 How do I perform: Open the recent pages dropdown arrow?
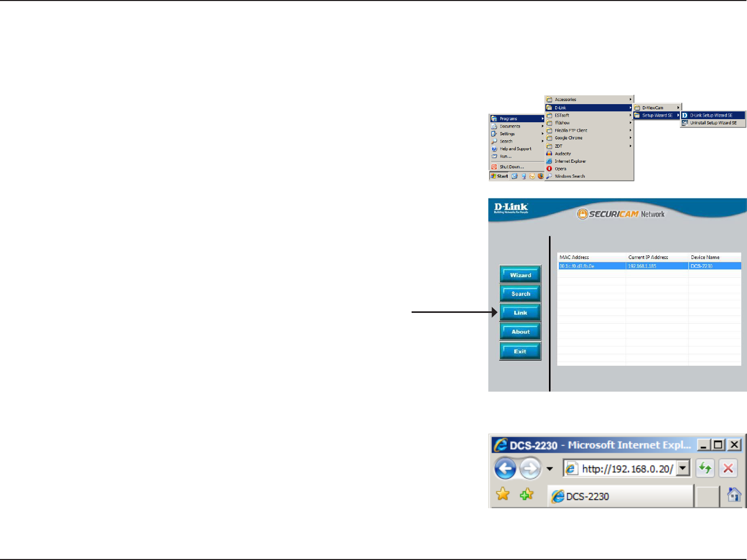click(x=549, y=469)
